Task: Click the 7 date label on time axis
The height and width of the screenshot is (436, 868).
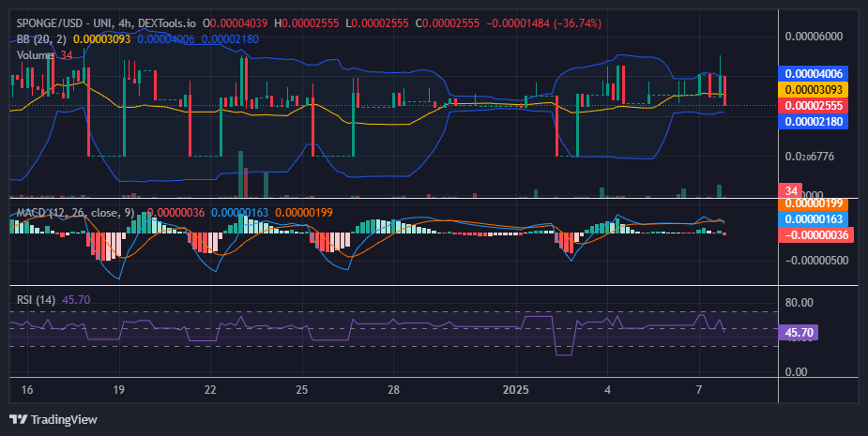Action: 699,390
